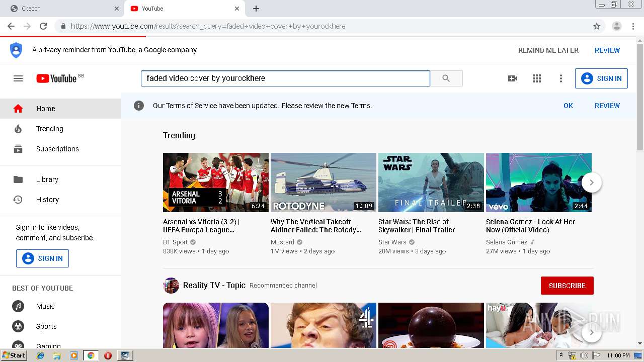Viewport: 644px width, 362px height.
Task: Open the Reality TV - Topic channel name
Action: tap(214, 285)
